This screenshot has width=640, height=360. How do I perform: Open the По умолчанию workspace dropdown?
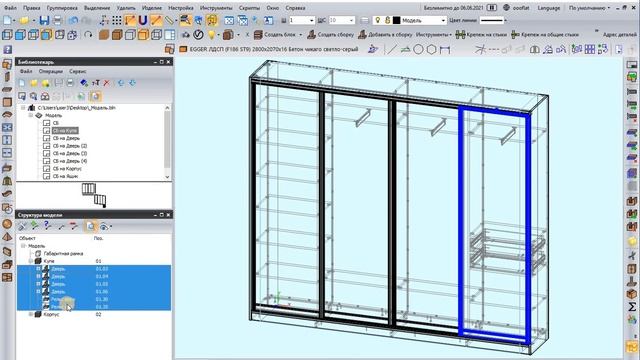point(589,8)
